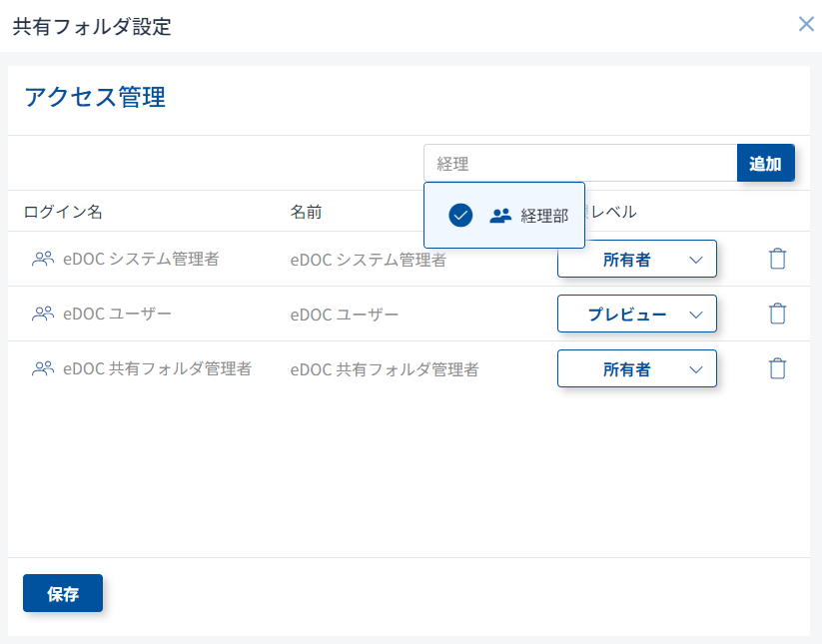Click group icon beside eDOC 共有フォルダ管理者
Viewport: 822px width, 644px height.
click(x=43, y=368)
